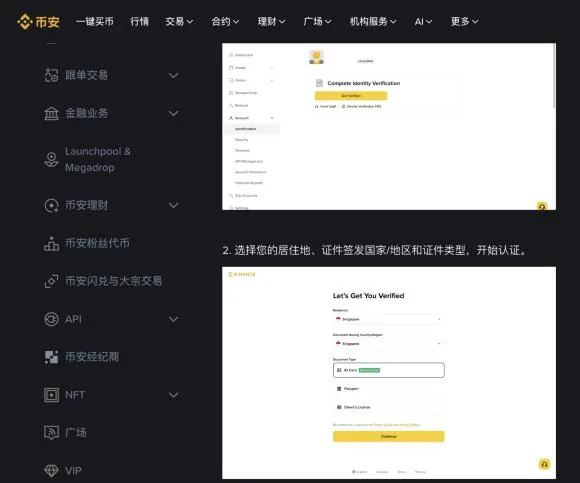Expand the 金融业务 chevron

pos(173,113)
